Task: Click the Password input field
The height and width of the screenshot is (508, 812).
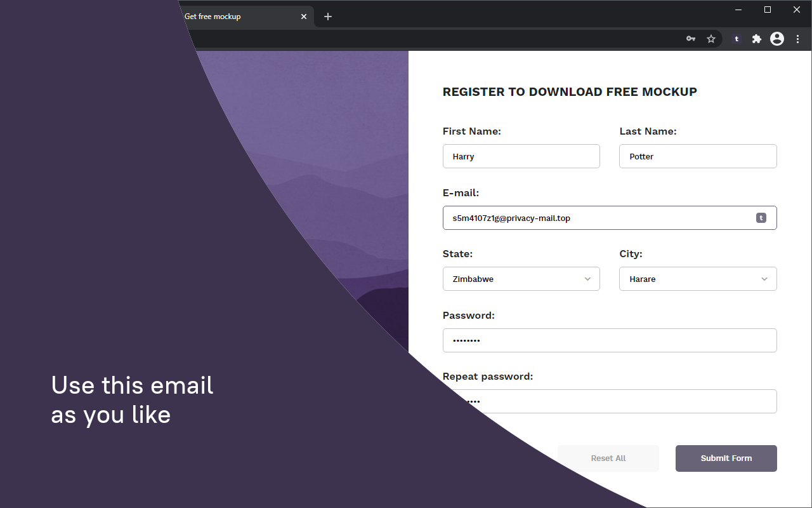Action: (609, 340)
